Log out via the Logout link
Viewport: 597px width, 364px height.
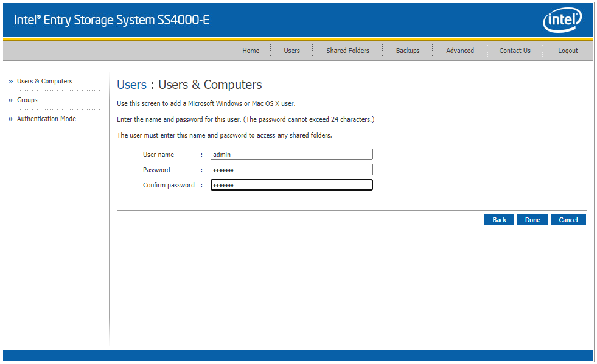tap(568, 51)
